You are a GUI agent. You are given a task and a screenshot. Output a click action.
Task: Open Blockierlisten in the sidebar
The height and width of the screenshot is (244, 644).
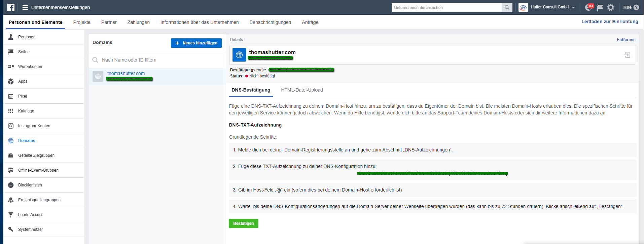pos(44,185)
